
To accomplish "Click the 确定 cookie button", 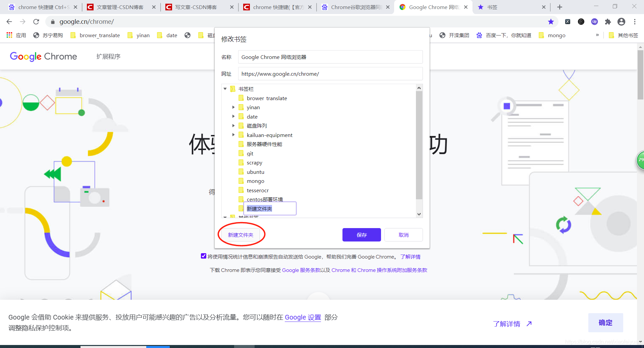I will click(x=605, y=323).
